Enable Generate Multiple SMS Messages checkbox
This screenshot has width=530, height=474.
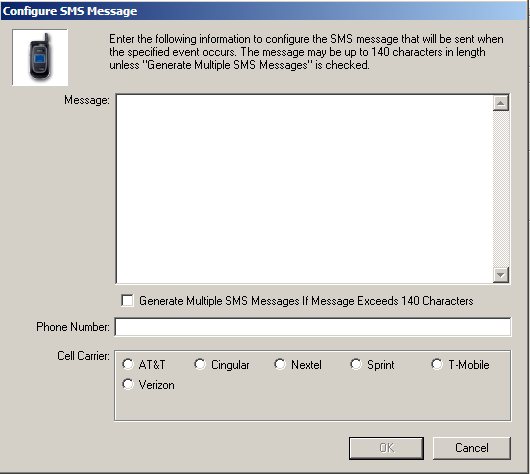coord(127,300)
